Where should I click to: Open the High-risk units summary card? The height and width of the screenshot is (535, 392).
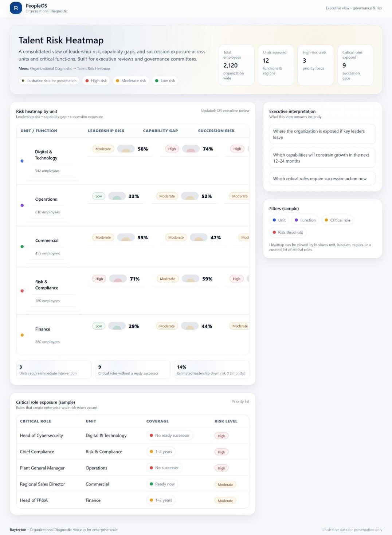[315, 65]
